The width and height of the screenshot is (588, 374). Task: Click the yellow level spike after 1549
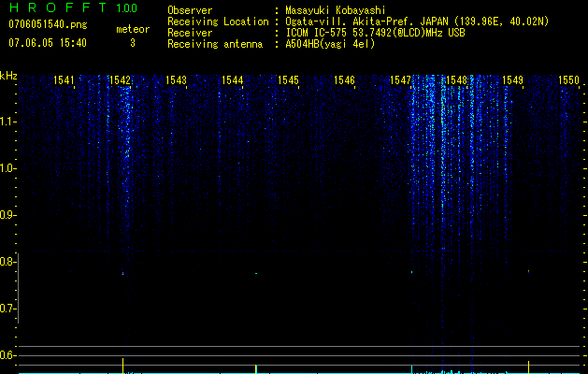click(529, 367)
